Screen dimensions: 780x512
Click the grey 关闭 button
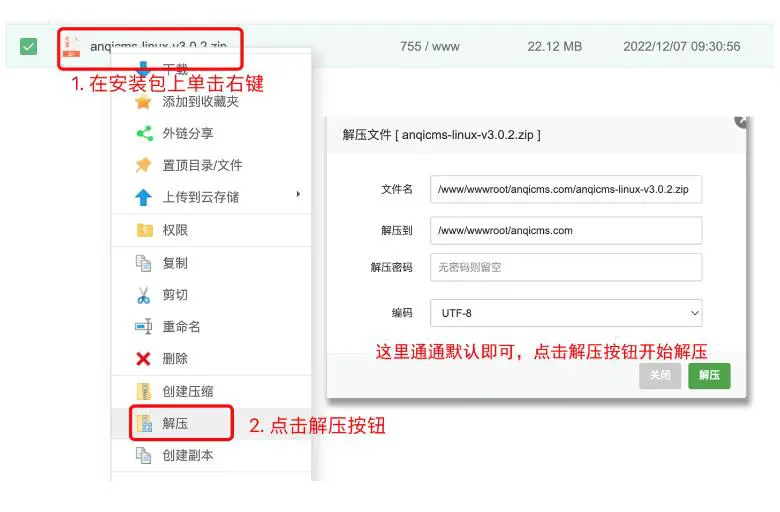click(660, 375)
